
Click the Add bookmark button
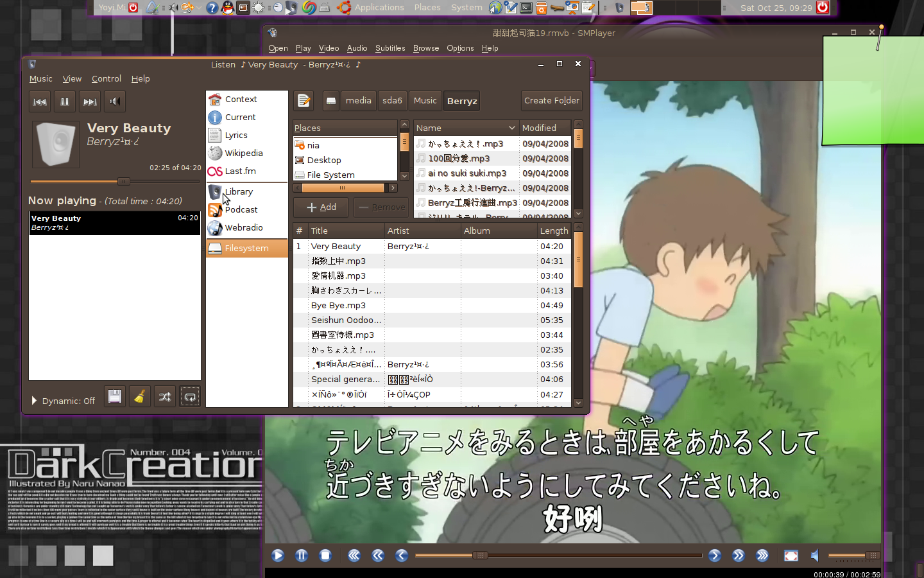pyautogui.click(x=321, y=207)
